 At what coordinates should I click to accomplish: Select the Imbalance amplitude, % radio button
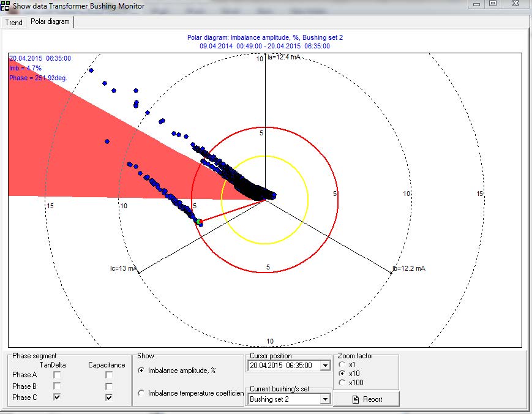(x=141, y=371)
